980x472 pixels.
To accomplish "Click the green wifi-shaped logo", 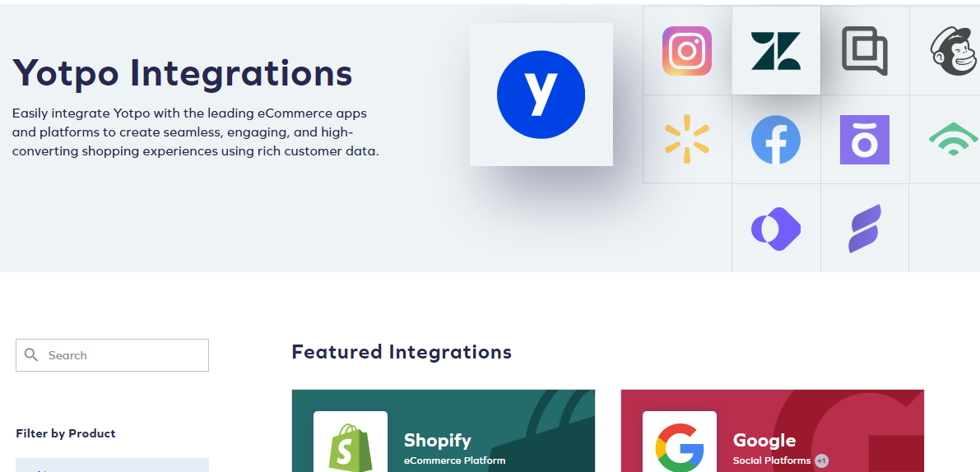I will point(953,139).
